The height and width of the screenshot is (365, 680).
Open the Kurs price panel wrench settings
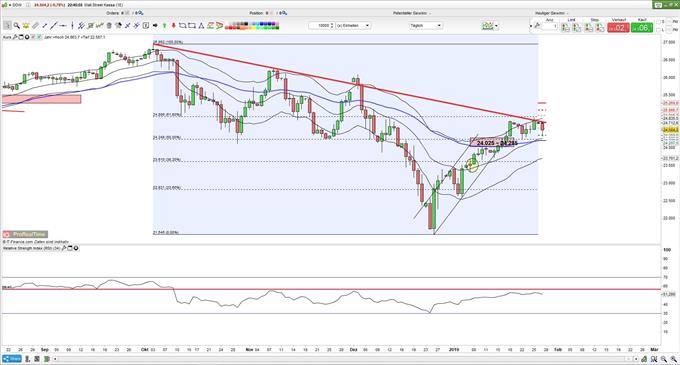(x=14, y=37)
